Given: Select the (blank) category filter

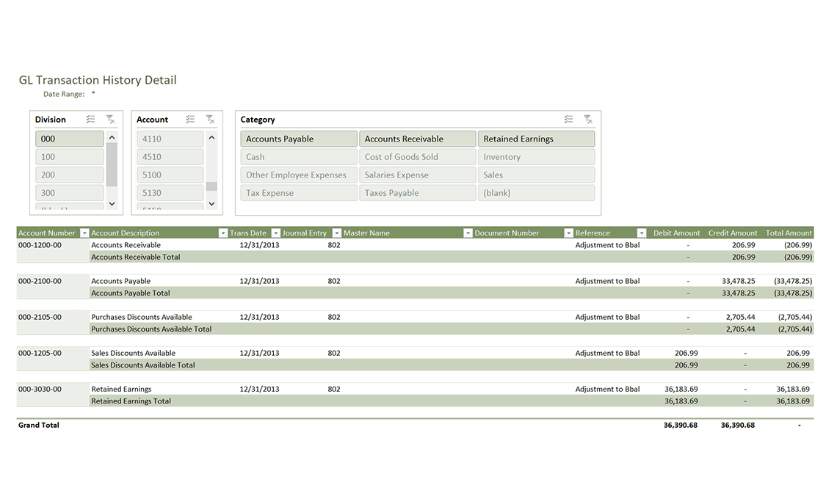Looking at the screenshot, I should [x=536, y=192].
